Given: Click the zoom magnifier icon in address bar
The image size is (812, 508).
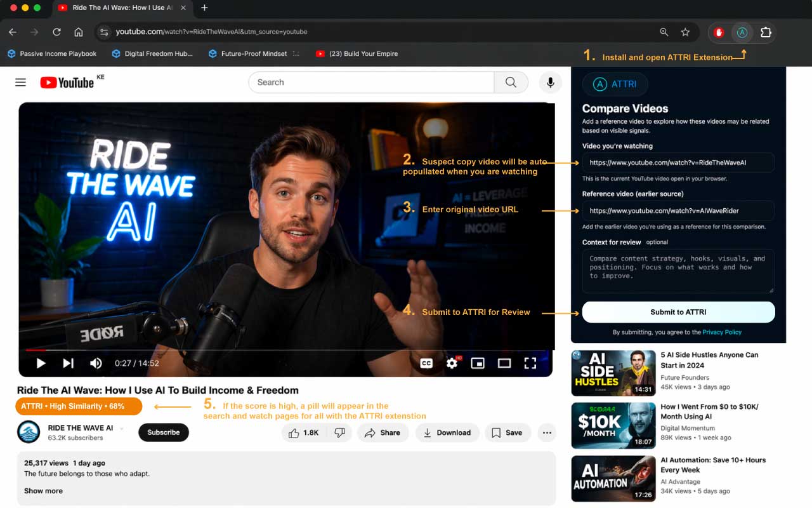Looking at the screenshot, I should click(664, 32).
